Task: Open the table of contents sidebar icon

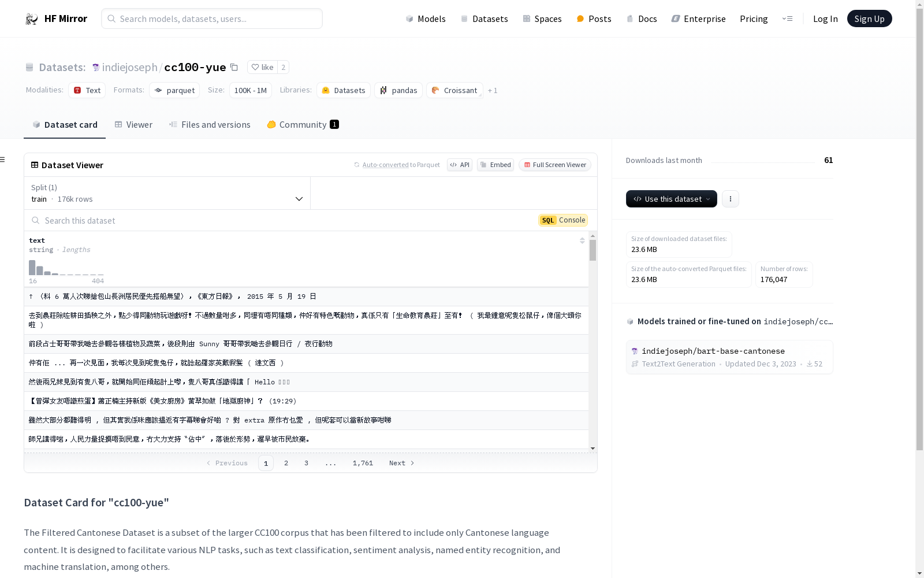Action: 3,160
